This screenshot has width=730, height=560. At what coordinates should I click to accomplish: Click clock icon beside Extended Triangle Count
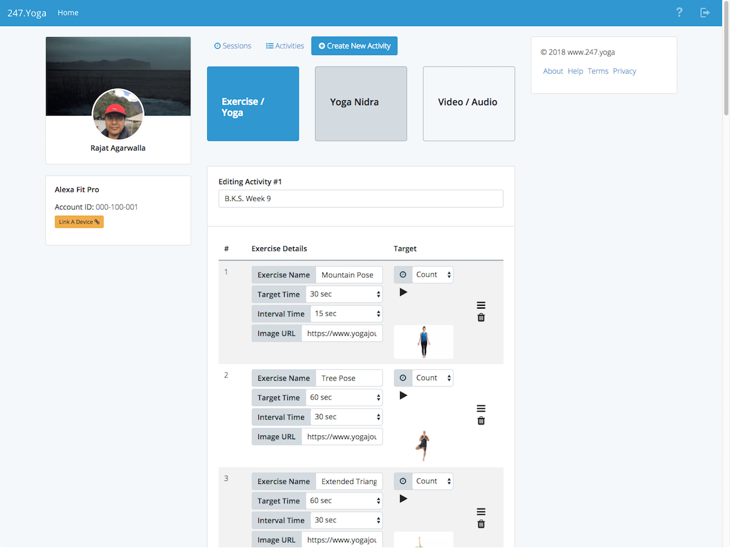(403, 481)
